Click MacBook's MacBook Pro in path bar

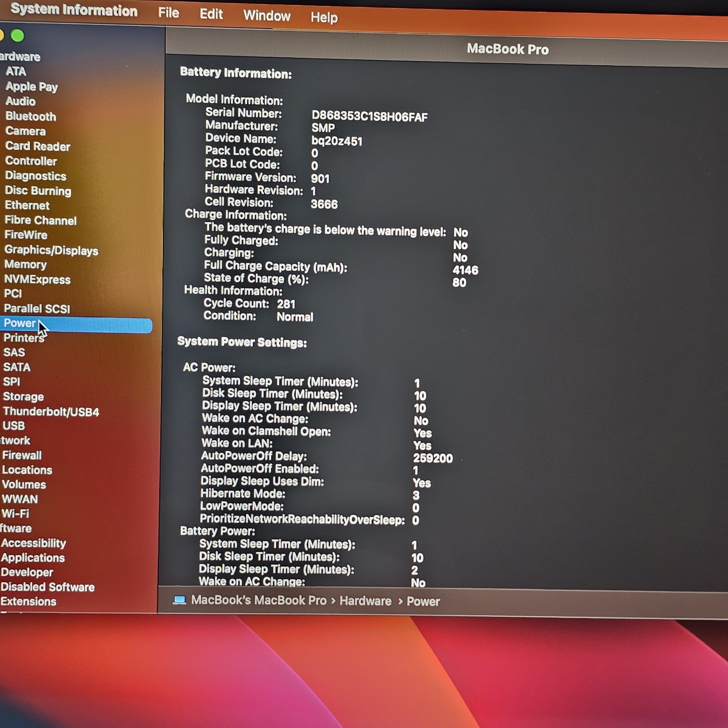click(x=258, y=600)
